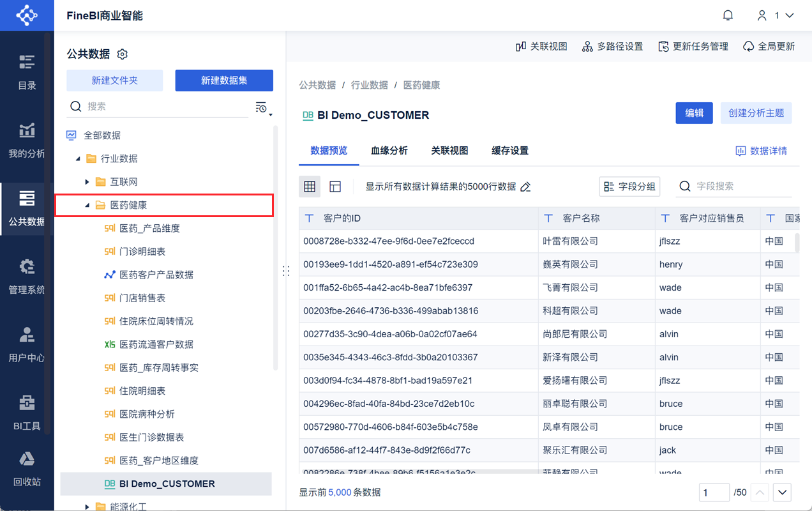The width and height of the screenshot is (812, 511).
Task: Click the 客户名称 column header
Action: pos(597,218)
